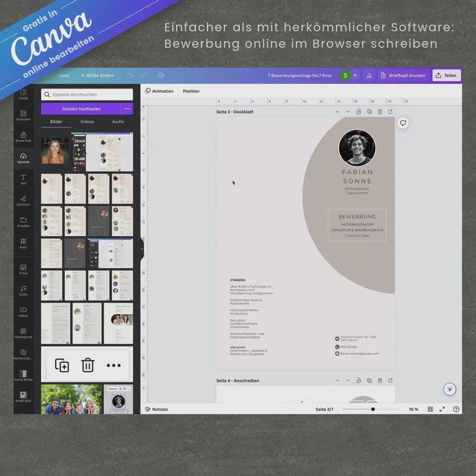Open the Zeichnen drawing tool
The height and width of the screenshot is (476, 476).
pyautogui.click(x=23, y=200)
